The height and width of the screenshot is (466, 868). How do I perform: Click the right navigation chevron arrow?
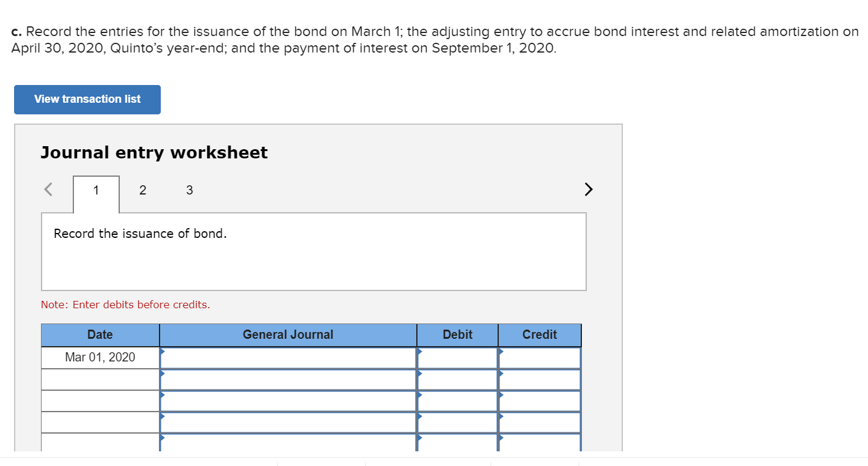pos(588,189)
